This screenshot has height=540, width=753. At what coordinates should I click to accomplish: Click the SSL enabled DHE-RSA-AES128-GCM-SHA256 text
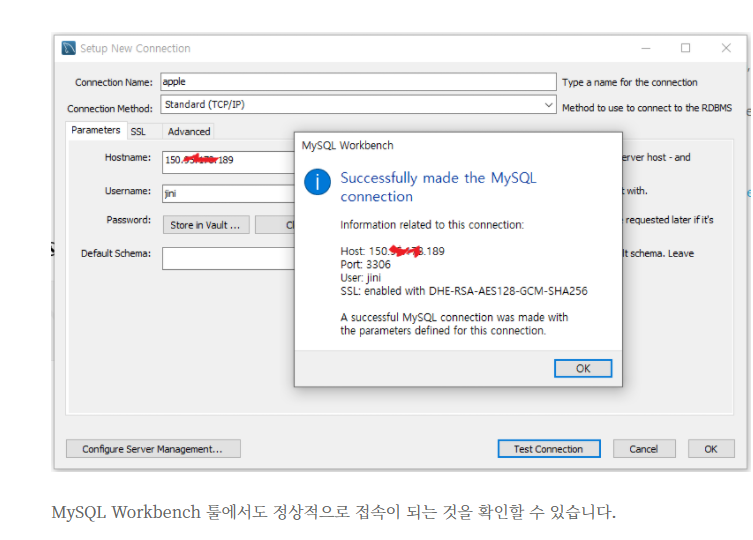[x=464, y=291]
